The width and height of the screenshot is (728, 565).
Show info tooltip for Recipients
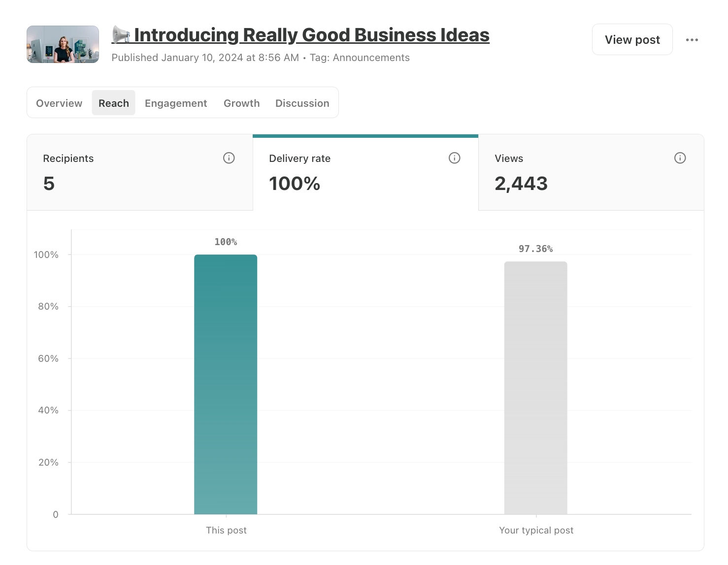click(229, 158)
